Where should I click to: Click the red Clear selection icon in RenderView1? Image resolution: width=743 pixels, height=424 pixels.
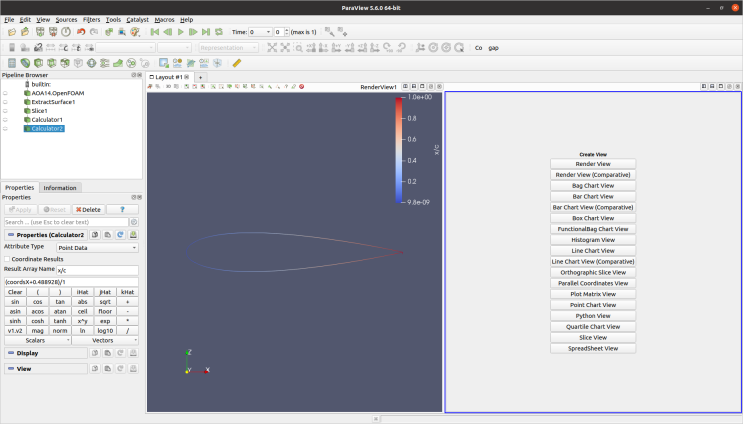(301, 87)
